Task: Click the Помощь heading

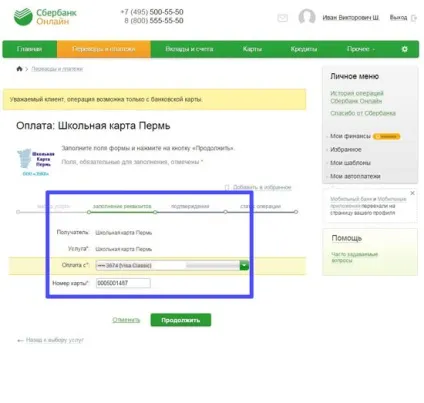Action: 347,238
